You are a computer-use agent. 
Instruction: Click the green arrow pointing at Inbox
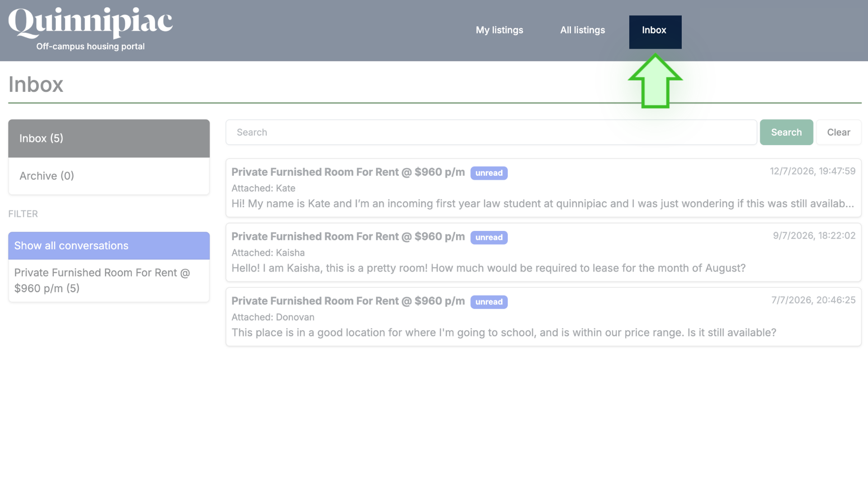coord(655,81)
